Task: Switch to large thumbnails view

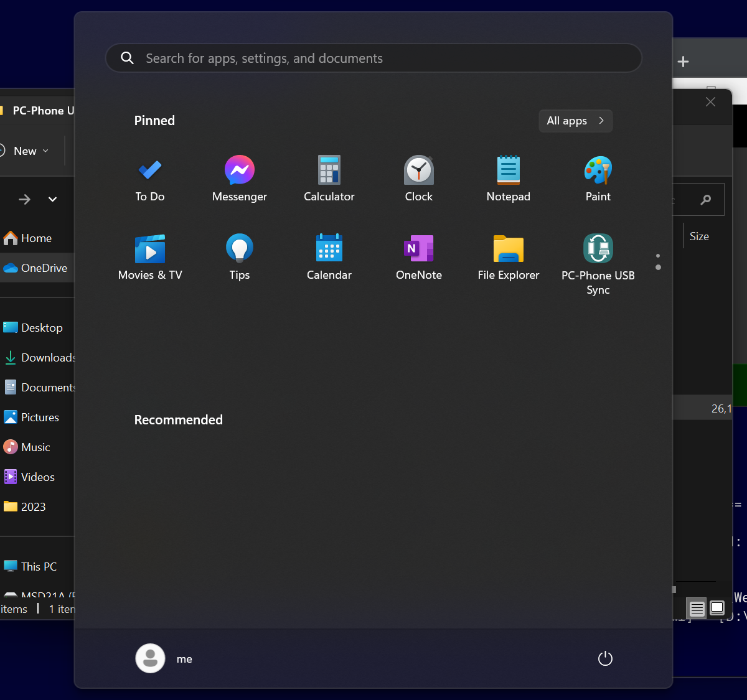Action: (717, 608)
